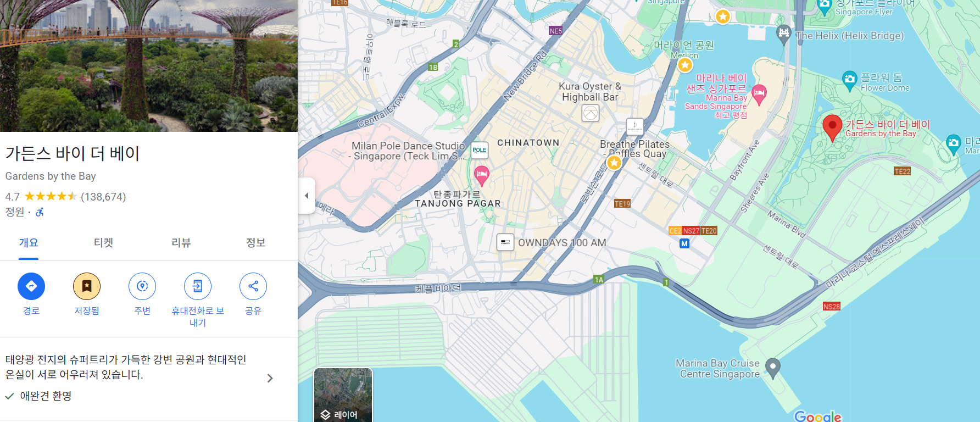This screenshot has width=980, height=422.
Task: Click the Flower Dome camera marker
Action: point(850,81)
